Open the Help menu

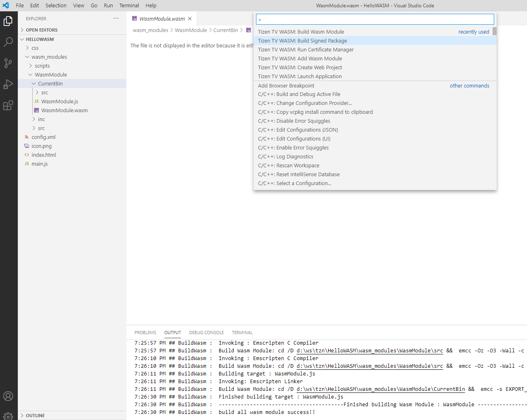coord(151,5)
